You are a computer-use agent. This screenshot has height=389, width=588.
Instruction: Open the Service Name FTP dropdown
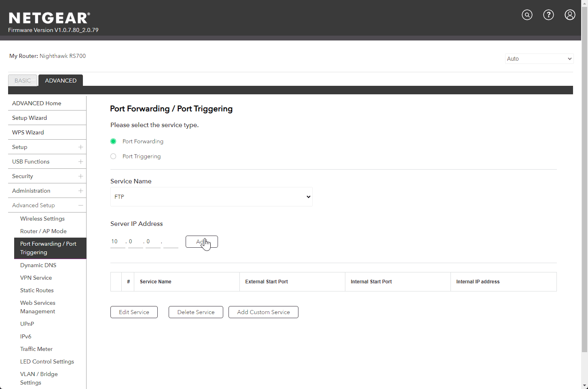[211, 197]
